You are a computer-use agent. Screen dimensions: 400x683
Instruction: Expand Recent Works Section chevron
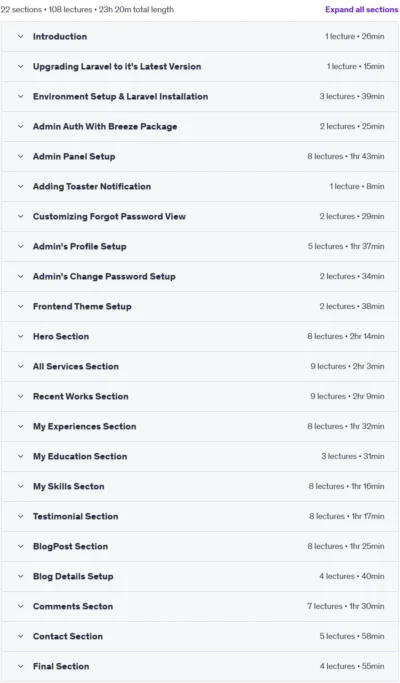[x=20, y=396]
